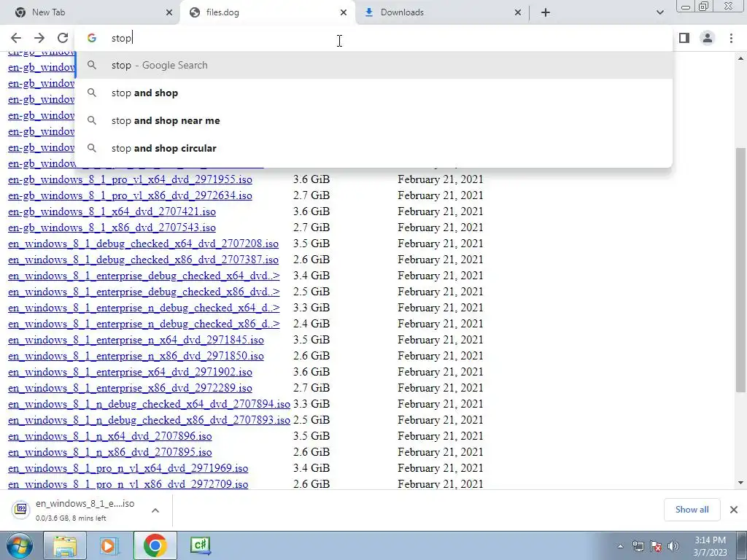Screen dimensions: 747x560
Task: Open a new tab with the plus button
Action: tap(546, 12)
